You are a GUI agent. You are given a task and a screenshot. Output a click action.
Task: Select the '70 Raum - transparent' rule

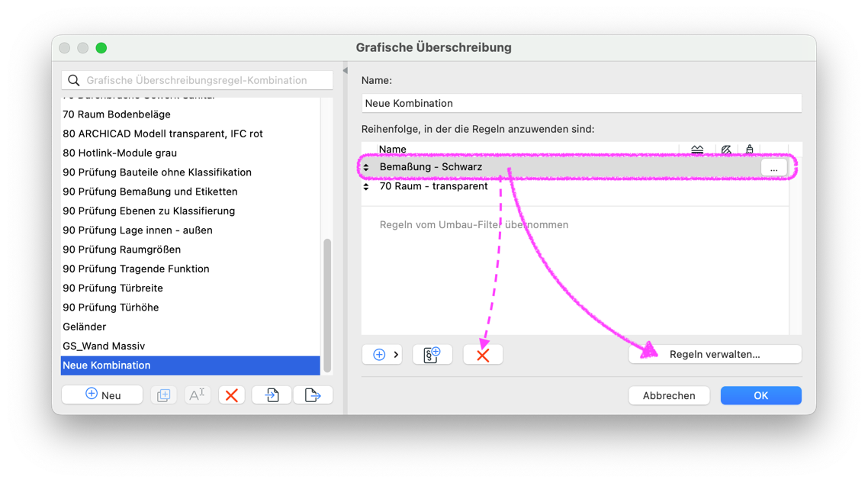pos(574,187)
